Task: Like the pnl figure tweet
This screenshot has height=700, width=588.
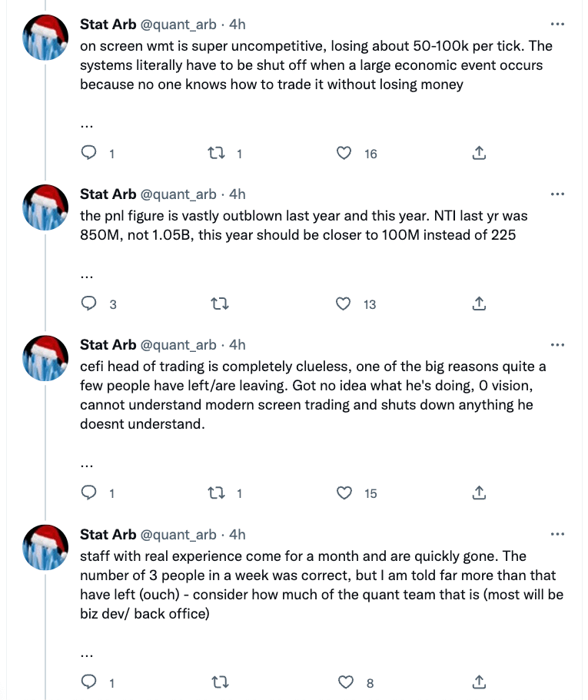Action: [345, 304]
